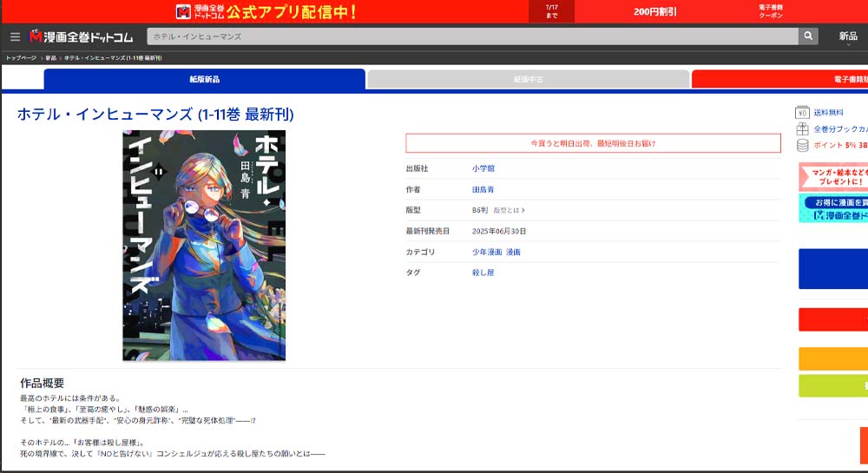Screen dimensions: 868x473
Task: Click the 電子書籍クーポン label in banner
Action: tap(771, 11)
